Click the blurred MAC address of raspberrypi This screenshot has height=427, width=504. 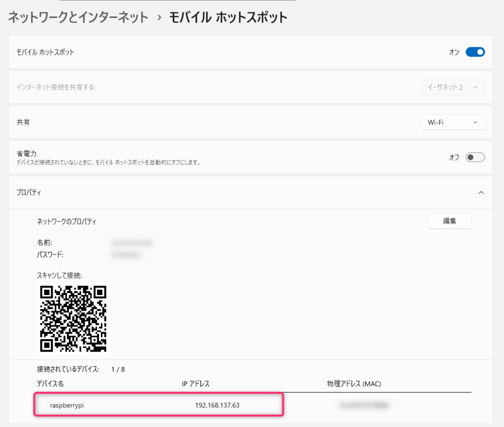(x=363, y=405)
